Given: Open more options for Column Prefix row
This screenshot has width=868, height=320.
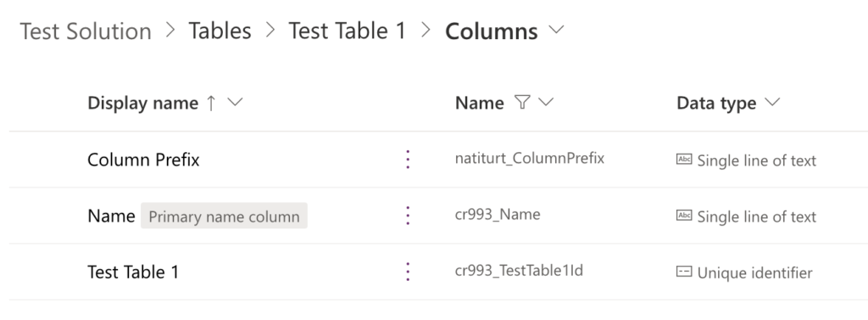Looking at the screenshot, I should (x=408, y=160).
